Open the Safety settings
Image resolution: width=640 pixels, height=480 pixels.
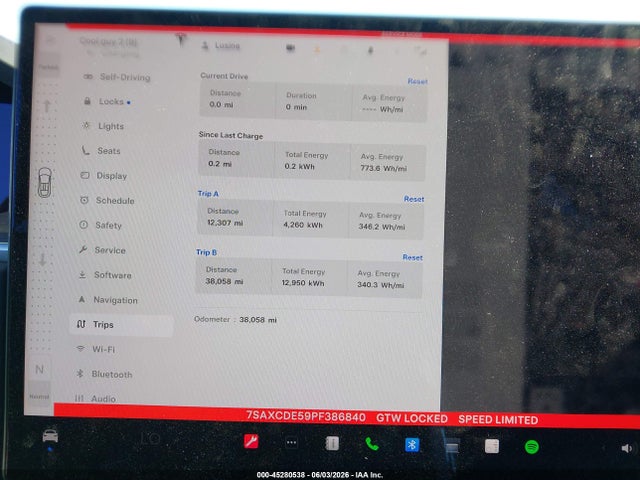(100, 225)
